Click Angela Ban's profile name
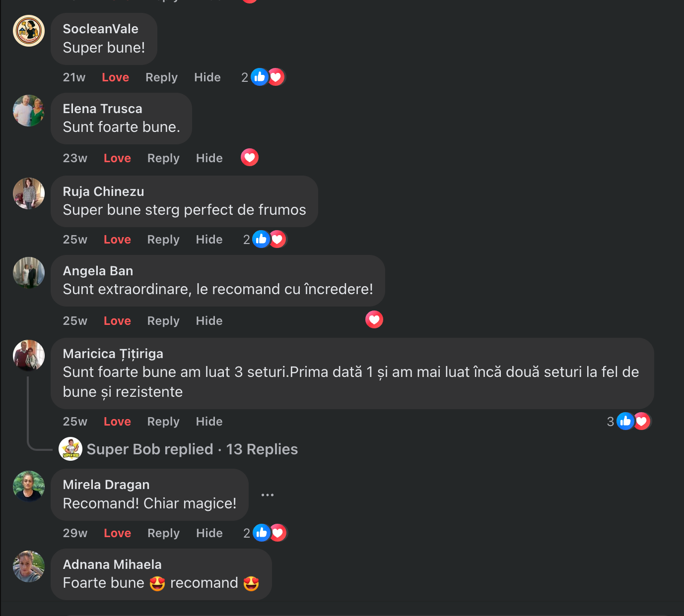Viewport: 684px width, 616px height. (98, 271)
